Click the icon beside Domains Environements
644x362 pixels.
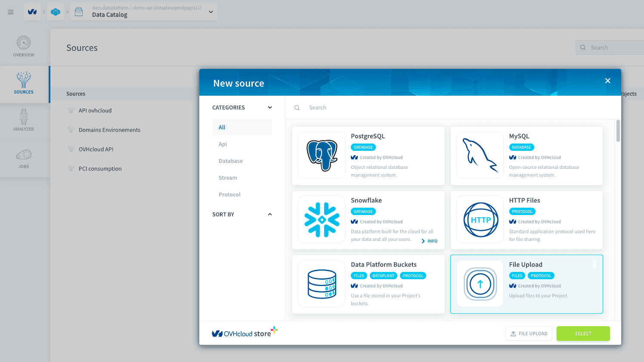pos(71,130)
